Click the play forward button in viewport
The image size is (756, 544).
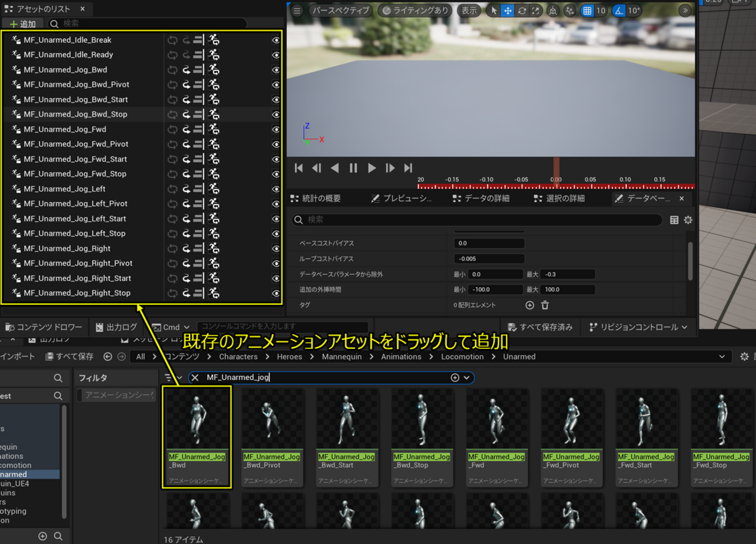tap(372, 168)
